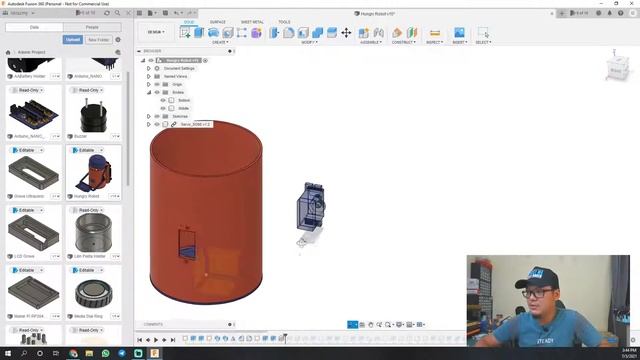Click the New Folder button
Image resolution: width=640 pixels, height=360 pixels.
point(98,40)
